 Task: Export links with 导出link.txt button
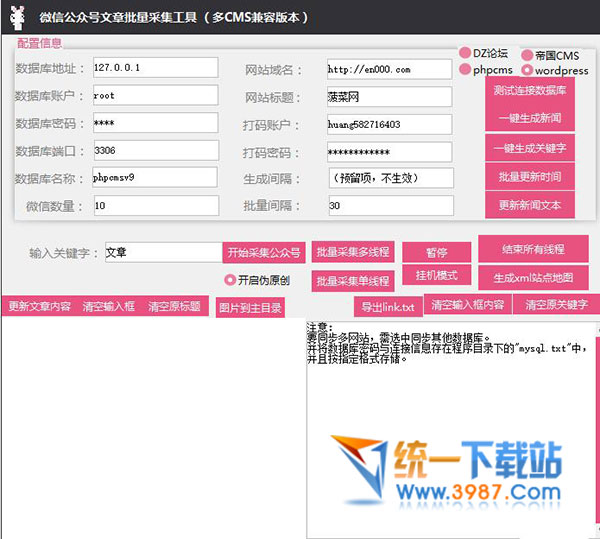(x=388, y=307)
